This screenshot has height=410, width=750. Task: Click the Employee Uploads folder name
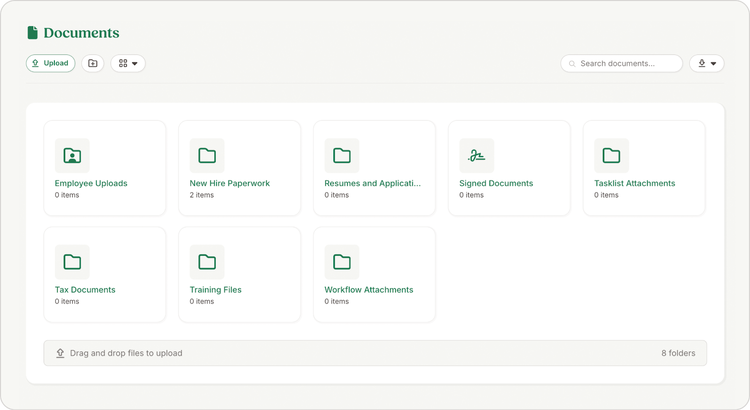91,183
